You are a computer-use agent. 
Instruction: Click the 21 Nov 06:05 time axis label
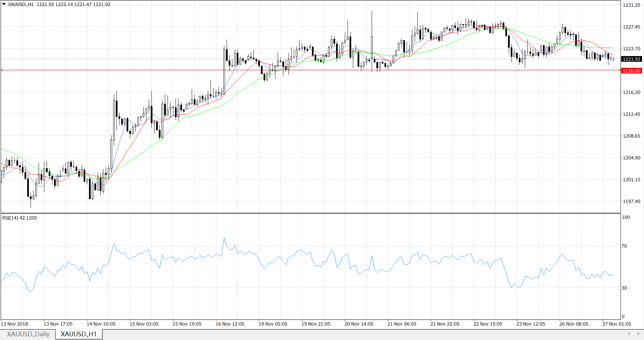point(402,324)
